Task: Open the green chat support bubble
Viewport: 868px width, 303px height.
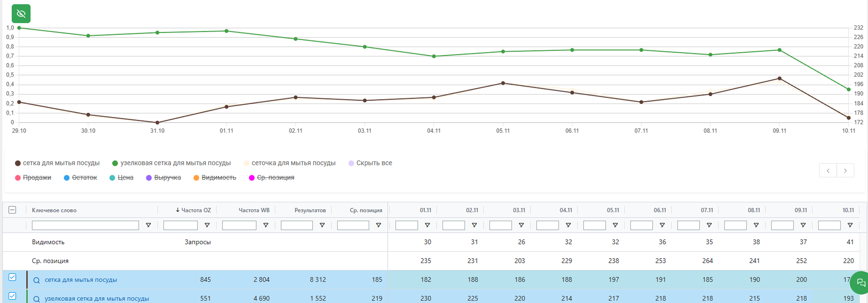Action: (860, 283)
